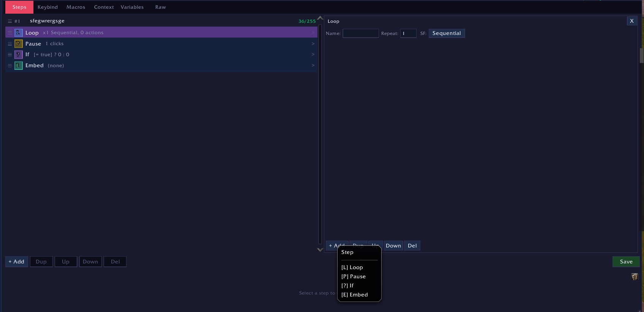Toggle the SF Sequential mode button
The width and height of the screenshot is (644, 312).
coord(447,33)
